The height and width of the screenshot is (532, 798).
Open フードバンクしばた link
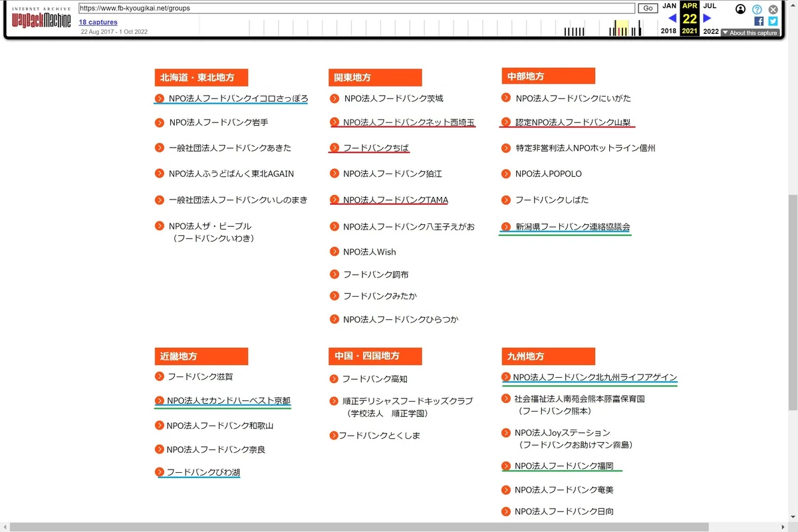(552, 199)
